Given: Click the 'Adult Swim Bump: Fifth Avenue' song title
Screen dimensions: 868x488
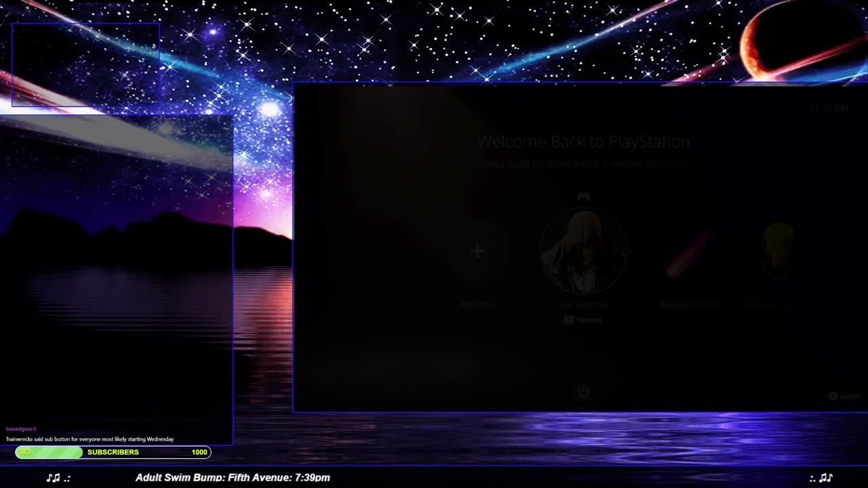Looking at the screenshot, I should pos(233,478).
